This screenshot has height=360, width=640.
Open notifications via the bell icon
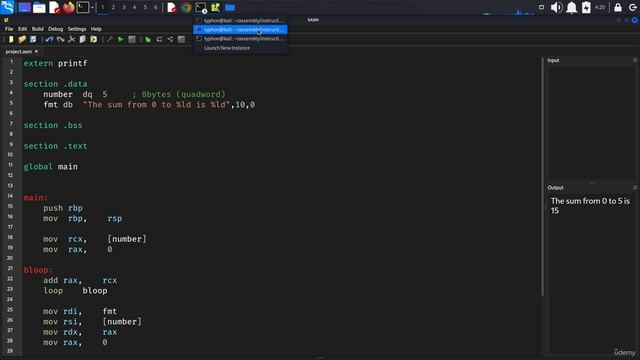[571, 7]
